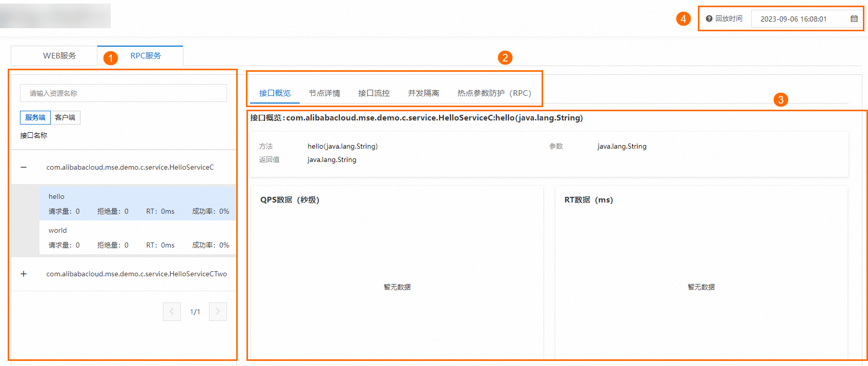The width and height of the screenshot is (868, 366).
Task: Focus the 请输入资源名称 search field
Action: (x=123, y=93)
